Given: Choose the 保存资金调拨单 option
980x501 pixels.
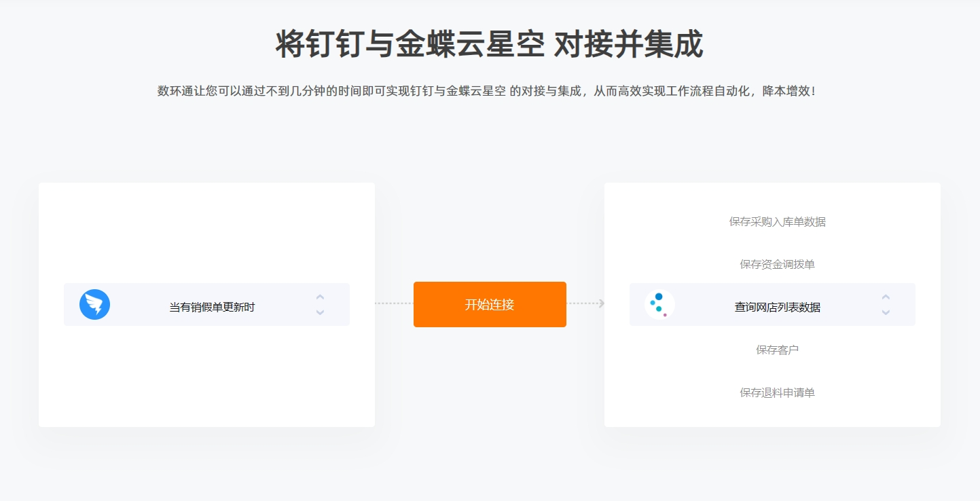Looking at the screenshot, I should (778, 264).
